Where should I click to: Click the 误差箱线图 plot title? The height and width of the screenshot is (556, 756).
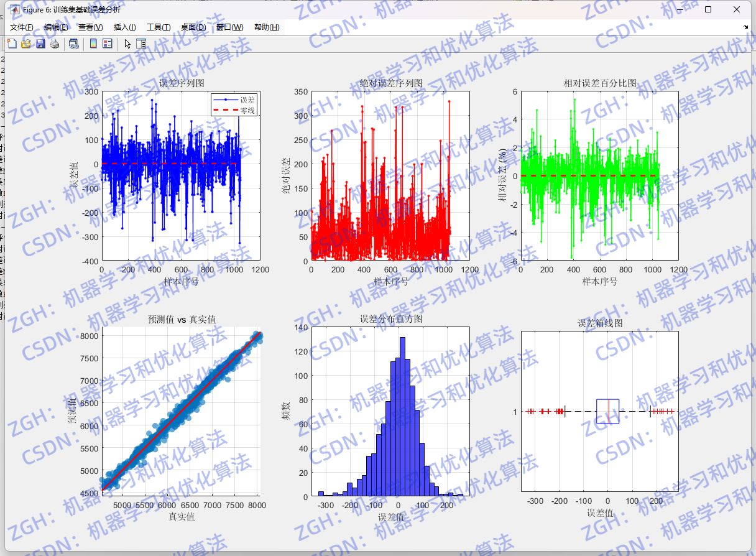(600, 323)
